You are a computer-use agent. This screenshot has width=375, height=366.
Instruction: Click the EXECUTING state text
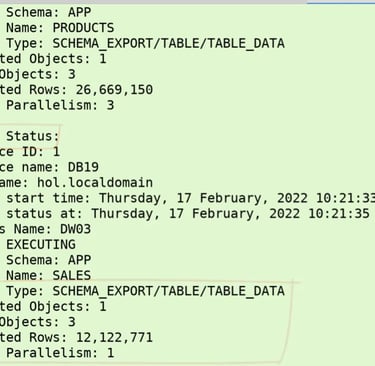(x=41, y=245)
